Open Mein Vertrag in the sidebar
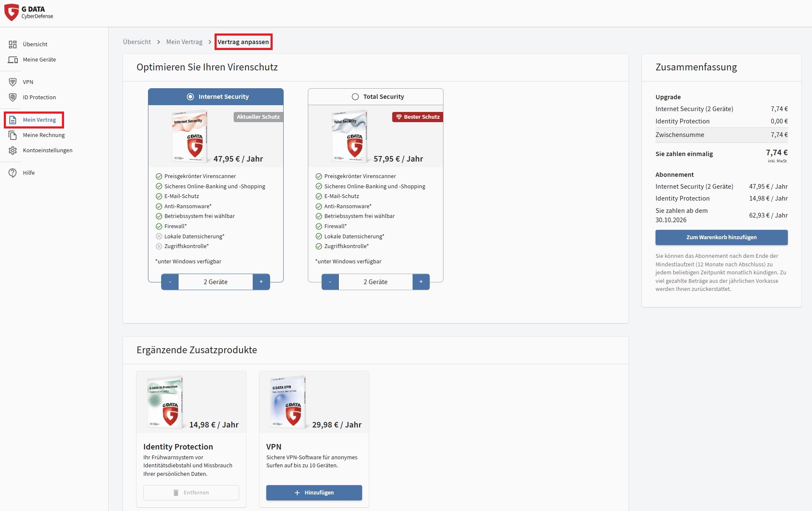812x511 pixels. pyautogui.click(x=39, y=120)
